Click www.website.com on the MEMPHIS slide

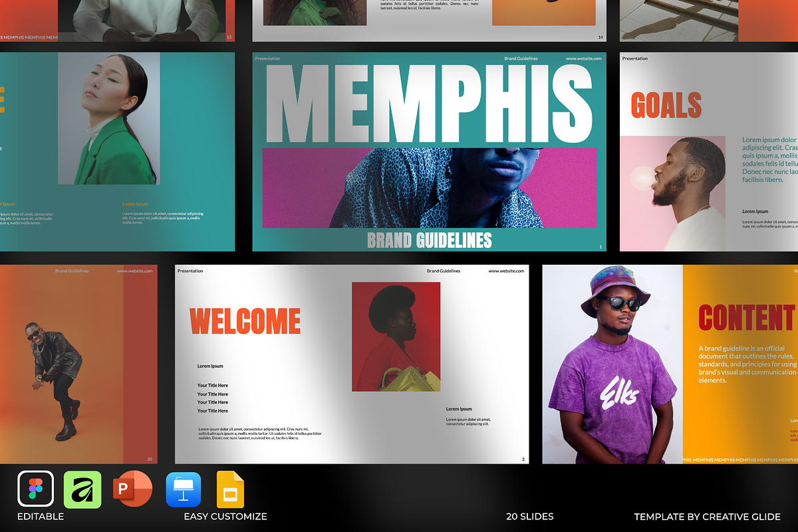pos(583,59)
